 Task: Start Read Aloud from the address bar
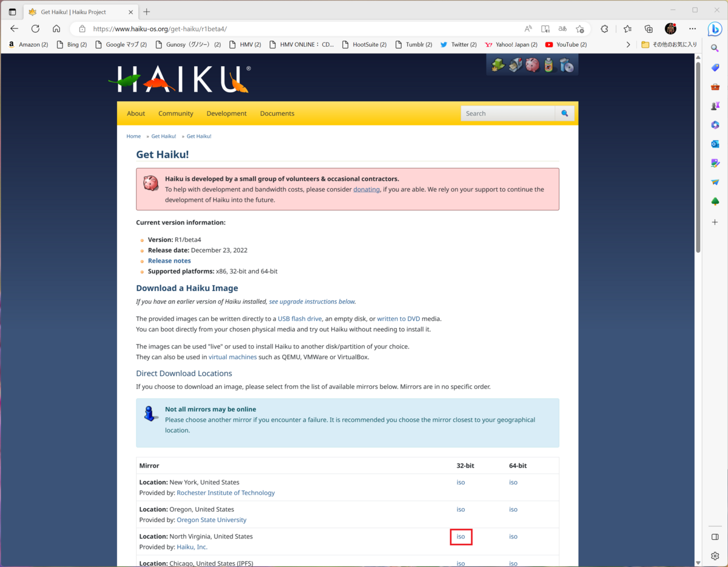click(528, 29)
